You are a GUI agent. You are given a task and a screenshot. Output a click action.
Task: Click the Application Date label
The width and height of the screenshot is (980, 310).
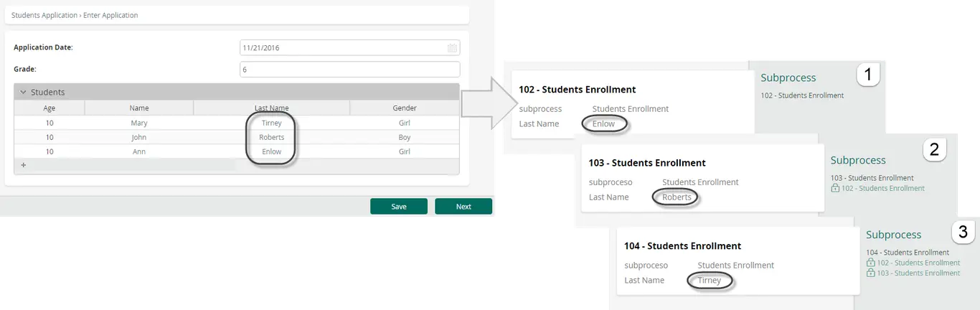43,47
